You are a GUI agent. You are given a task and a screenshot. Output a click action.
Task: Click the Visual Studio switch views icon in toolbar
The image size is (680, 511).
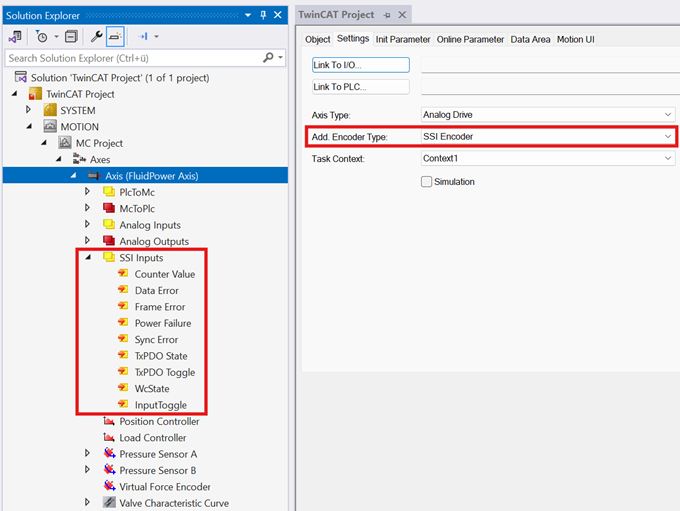click(x=15, y=37)
